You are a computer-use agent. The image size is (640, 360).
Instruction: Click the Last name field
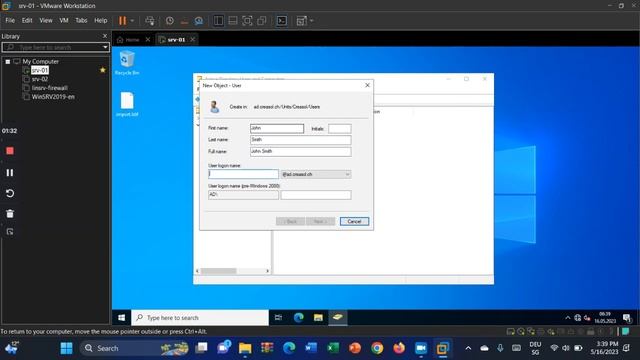pyautogui.click(x=300, y=140)
